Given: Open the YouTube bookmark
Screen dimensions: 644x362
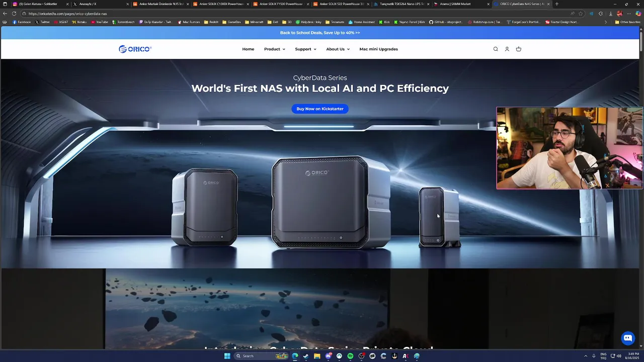Looking at the screenshot, I should 100,22.
